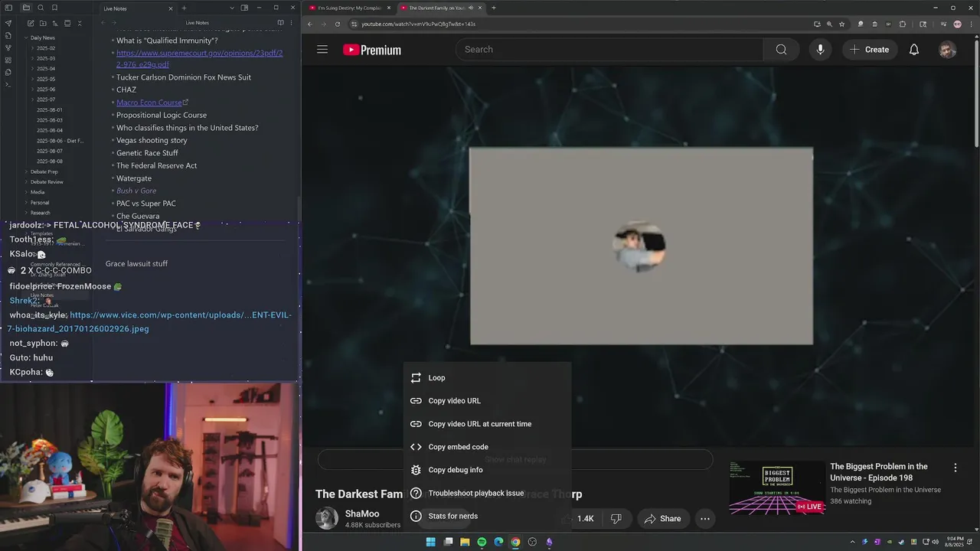The width and height of the screenshot is (980, 551).
Task: Select Copy video URL menu item
Action: point(488,401)
